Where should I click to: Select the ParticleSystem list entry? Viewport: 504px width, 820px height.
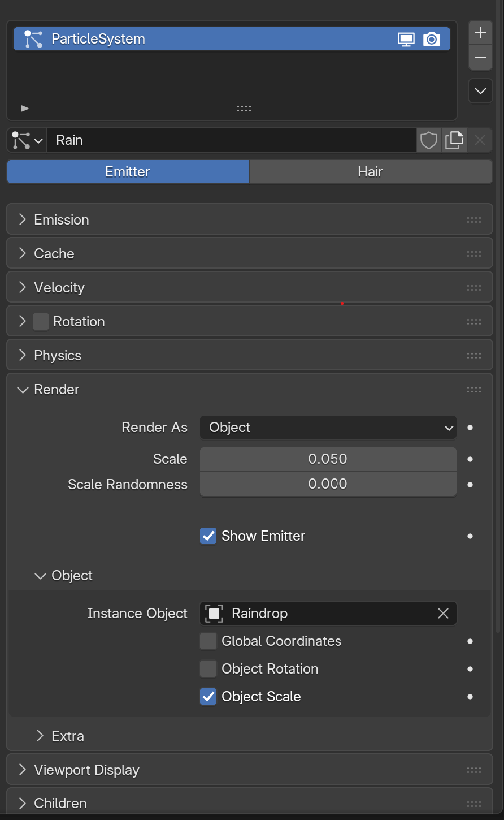[232, 39]
